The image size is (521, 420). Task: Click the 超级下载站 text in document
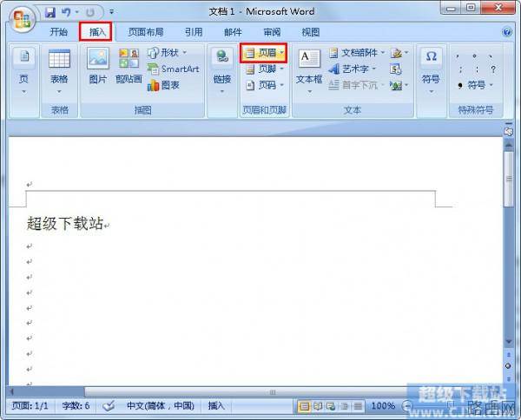pyautogui.click(x=65, y=223)
